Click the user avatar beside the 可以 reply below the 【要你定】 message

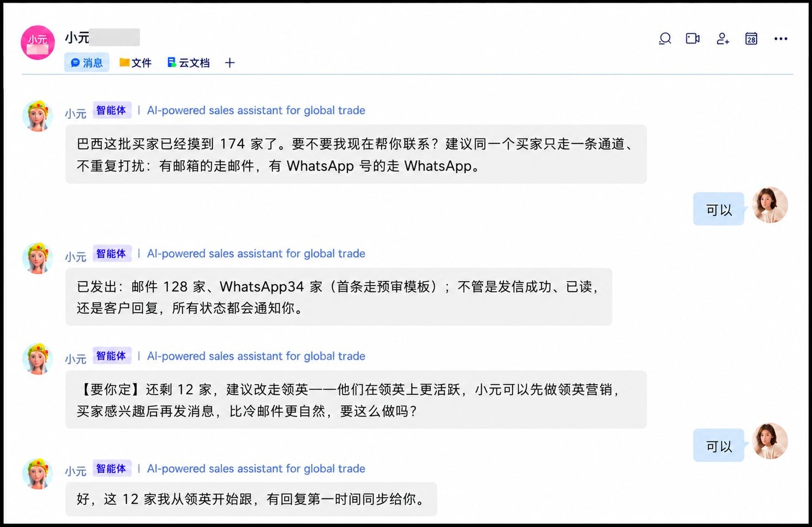coord(770,441)
